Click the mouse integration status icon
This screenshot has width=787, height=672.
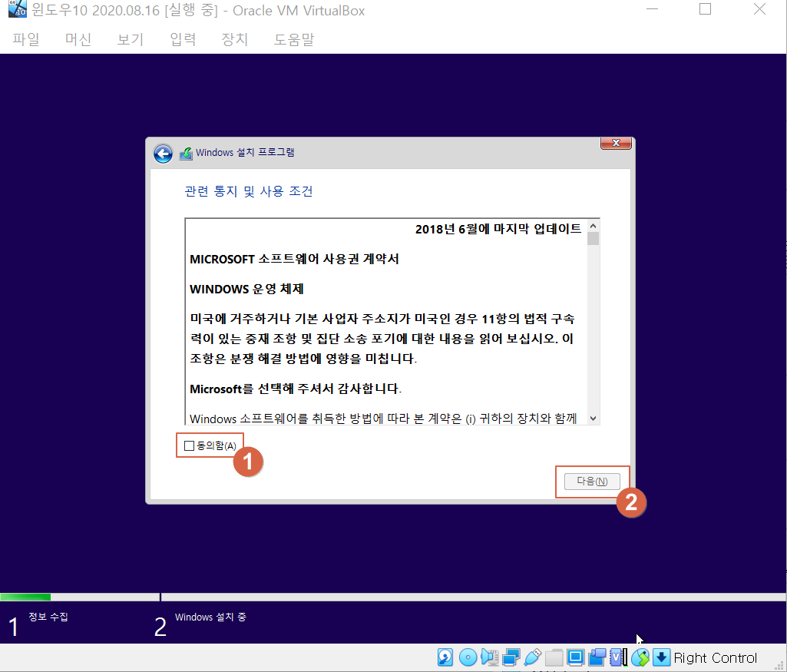pos(640,657)
